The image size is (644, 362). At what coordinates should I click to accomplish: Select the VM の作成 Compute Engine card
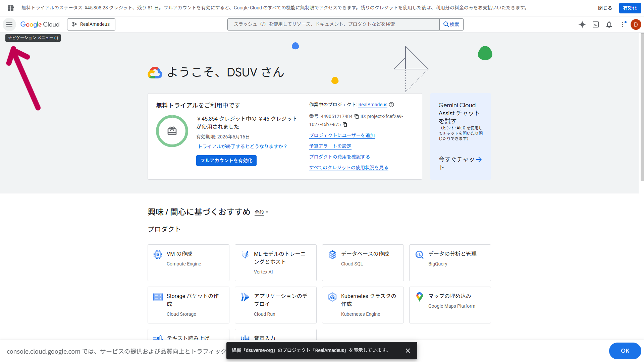(x=188, y=262)
